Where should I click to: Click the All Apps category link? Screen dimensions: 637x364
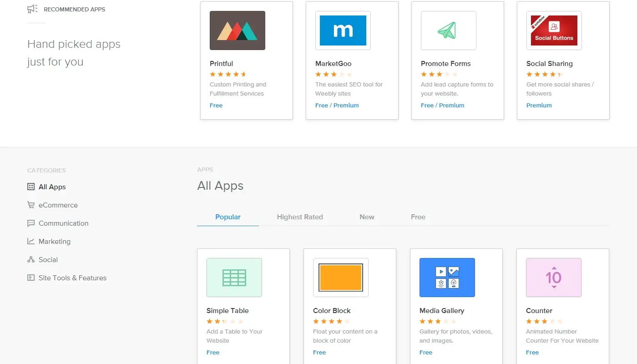(x=52, y=187)
